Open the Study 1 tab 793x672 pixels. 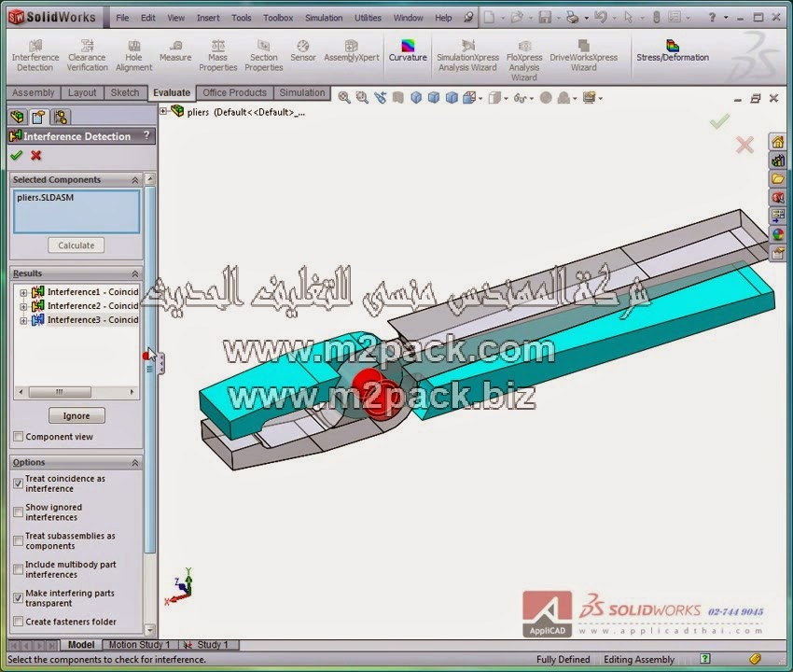209,645
